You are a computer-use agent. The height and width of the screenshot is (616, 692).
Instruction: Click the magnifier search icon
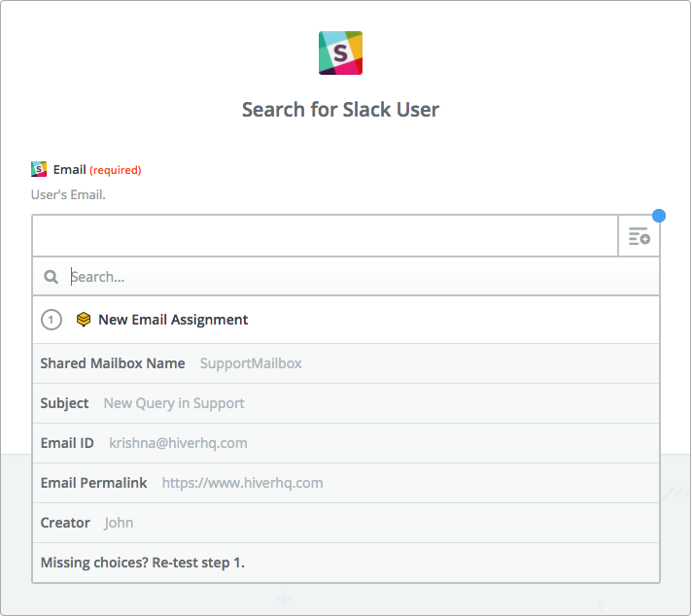pos(51,277)
